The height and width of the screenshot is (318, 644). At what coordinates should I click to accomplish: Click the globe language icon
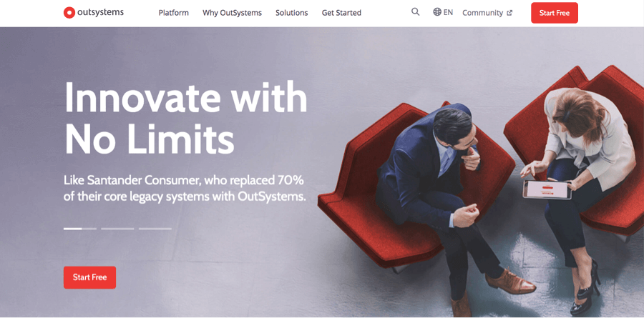(x=437, y=12)
